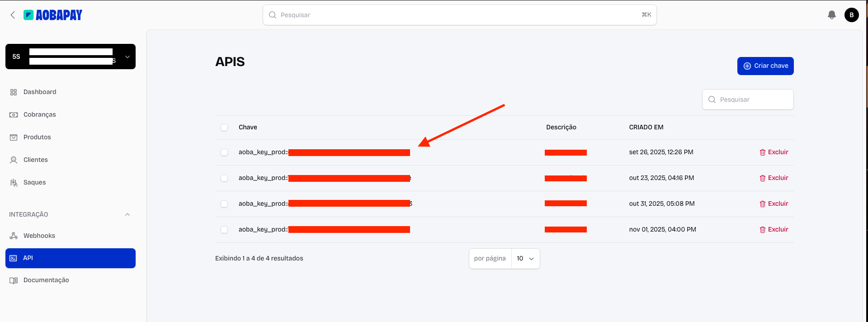Screen dimensions: 868x322
Task: Click Excluir for out 31, 2025 key
Action: tap(774, 204)
